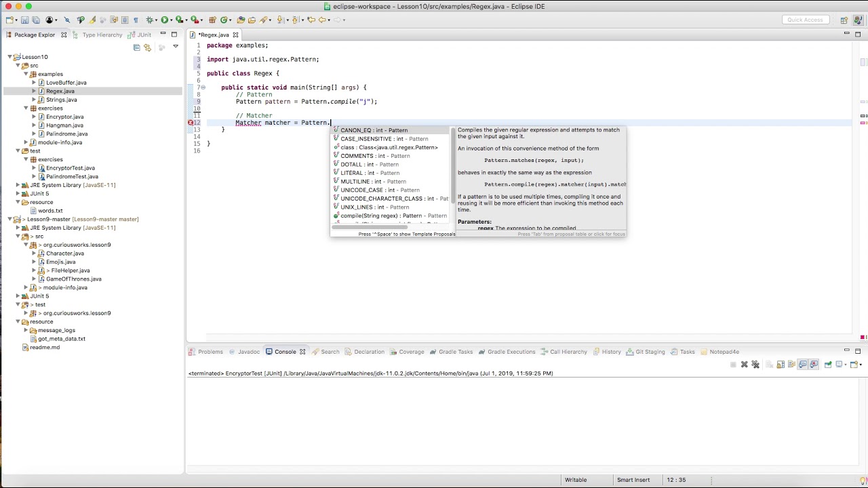Open the Problems tab
The image size is (868, 488).
(x=206, y=352)
